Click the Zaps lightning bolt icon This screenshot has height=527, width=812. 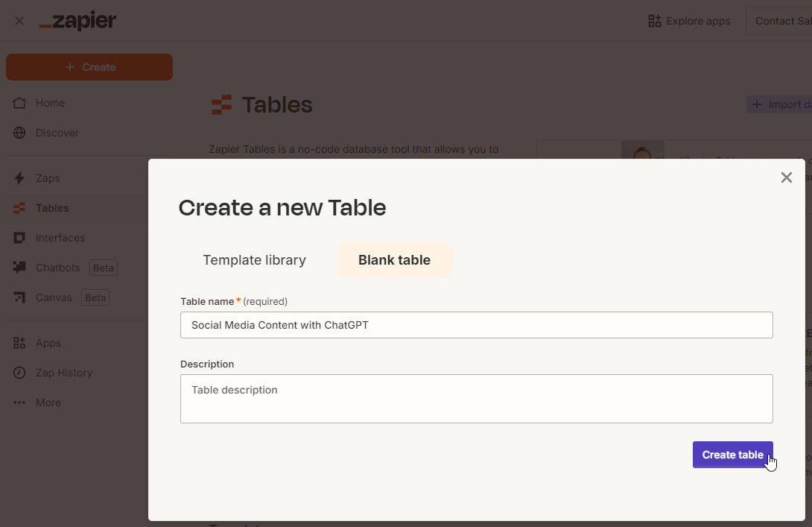tap(20, 178)
